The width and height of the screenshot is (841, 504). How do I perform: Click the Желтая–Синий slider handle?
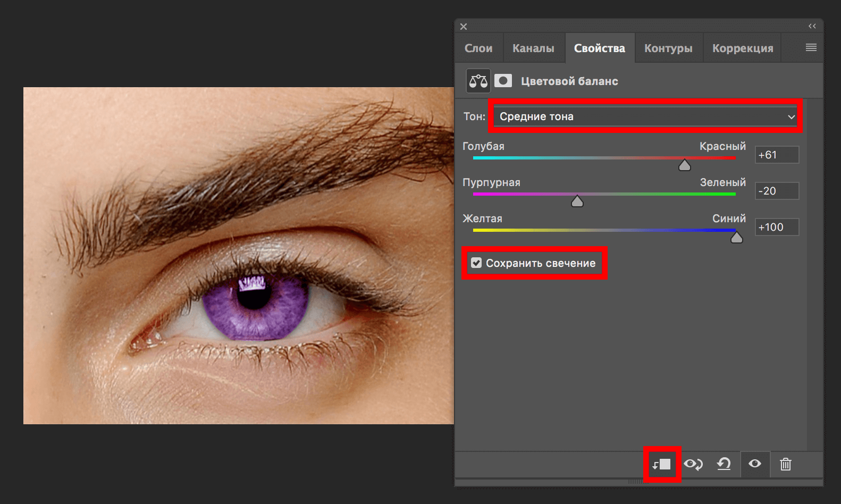pos(736,238)
